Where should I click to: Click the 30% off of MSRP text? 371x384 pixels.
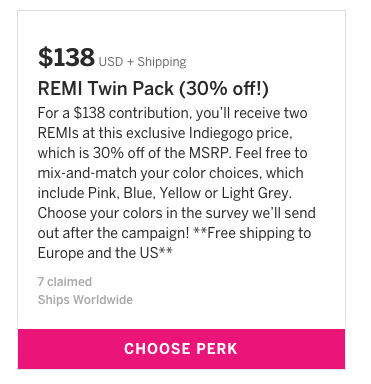pyautogui.click(x=161, y=153)
